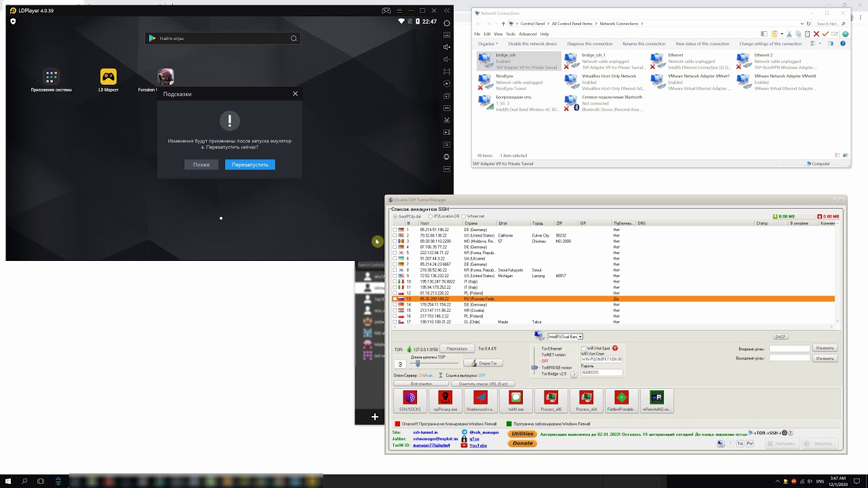Screen dimensions: 868x488
Task: Open view options dropdown arrow in command bar
Action: pos(819,43)
